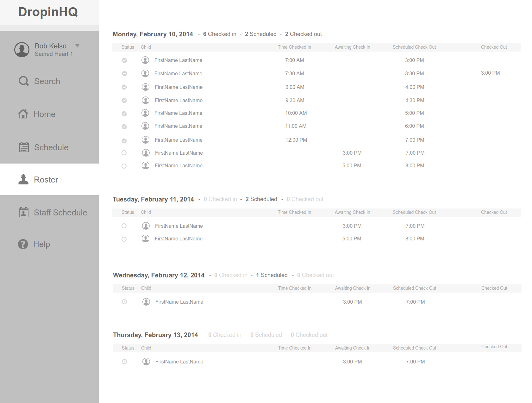The height and width of the screenshot is (403, 532).
Task: Click child avatar in Monday's 10:00 AM row
Action: coord(145,113)
